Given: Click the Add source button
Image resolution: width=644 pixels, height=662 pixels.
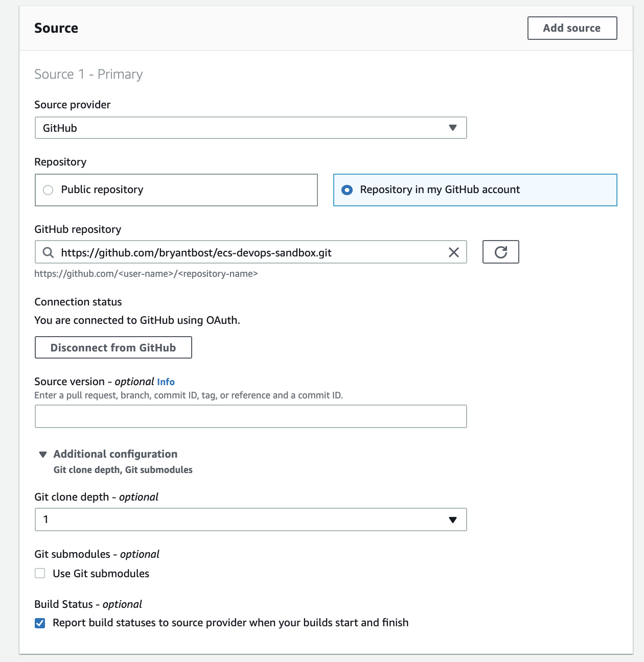Looking at the screenshot, I should pyautogui.click(x=571, y=28).
